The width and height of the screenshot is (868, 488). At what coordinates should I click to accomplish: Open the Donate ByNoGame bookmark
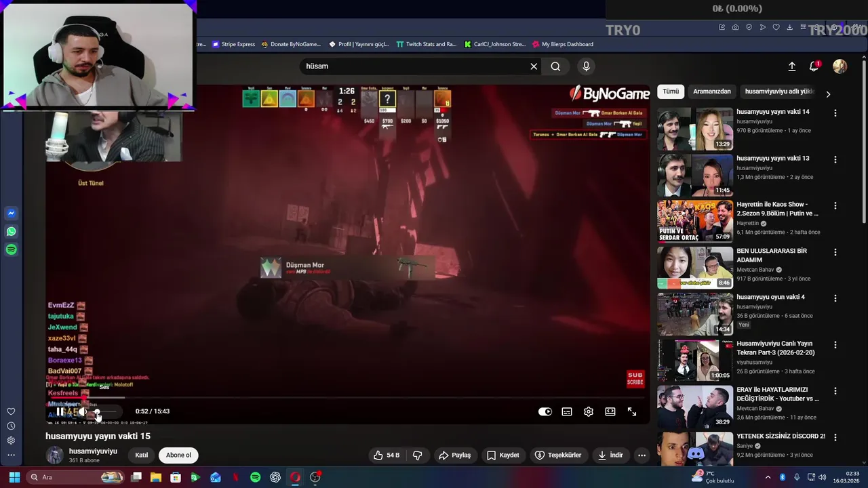pyautogui.click(x=290, y=44)
